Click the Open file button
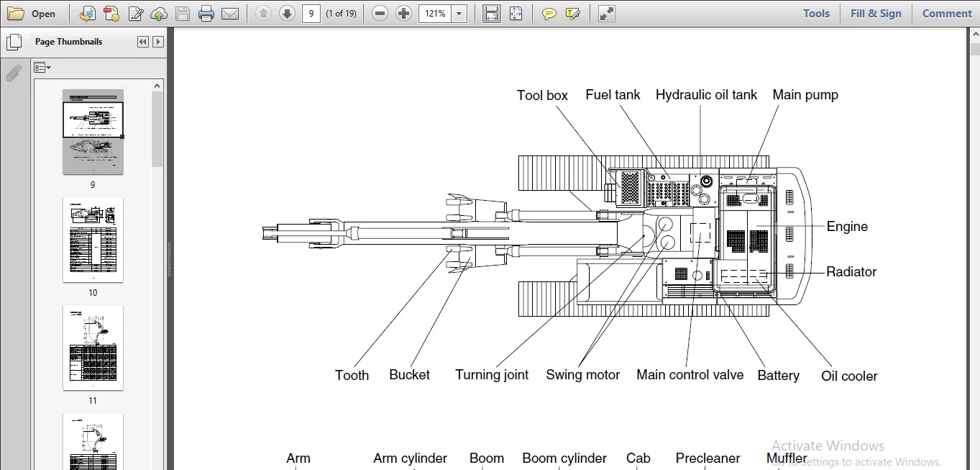Image resolution: width=980 pixels, height=470 pixels. pyautogui.click(x=32, y=13)
